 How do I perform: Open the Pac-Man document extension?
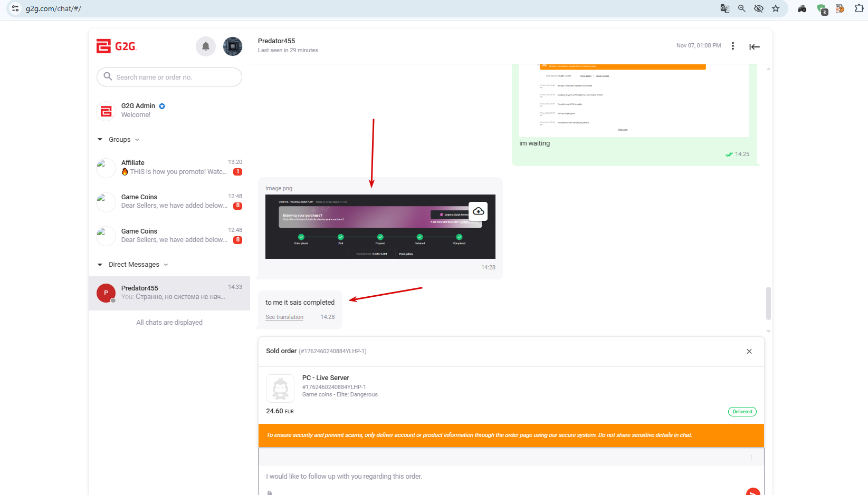coord(840,8)
